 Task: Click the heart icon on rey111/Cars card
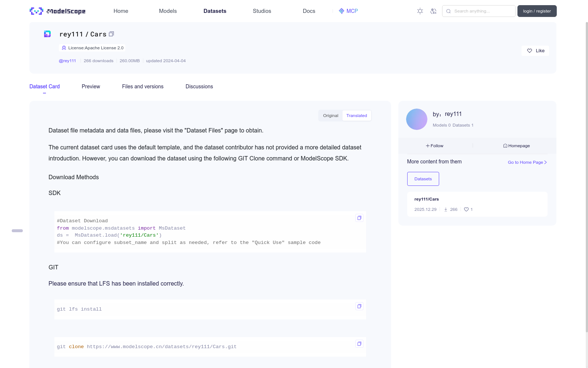pos(466,209)
